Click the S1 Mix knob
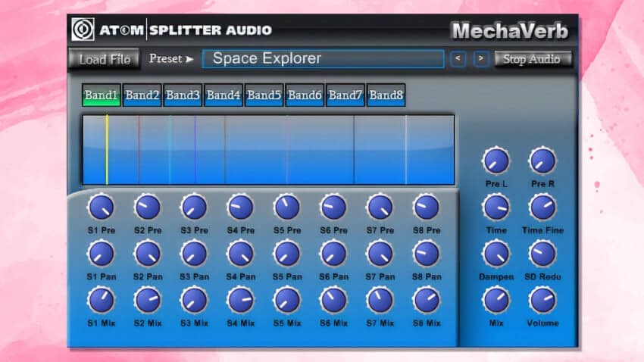 click(x=101, y=300)
